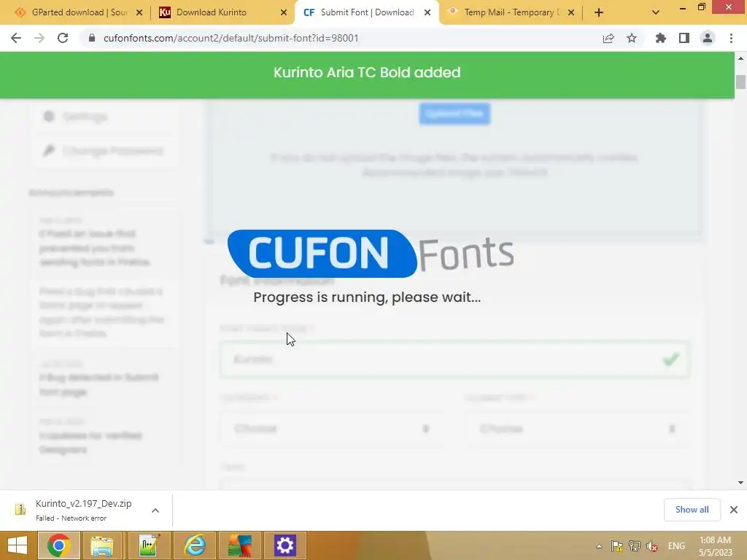Click the address bar URL
Screen dimensions: 747x560
(x=231, y=38)
